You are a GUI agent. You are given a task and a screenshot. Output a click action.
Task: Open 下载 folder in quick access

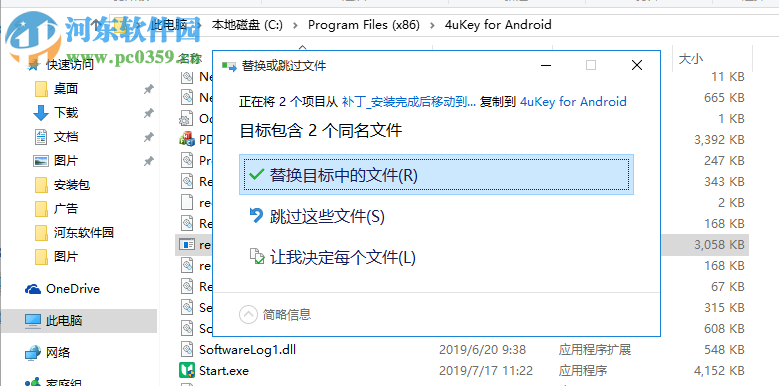pos(66,113)
